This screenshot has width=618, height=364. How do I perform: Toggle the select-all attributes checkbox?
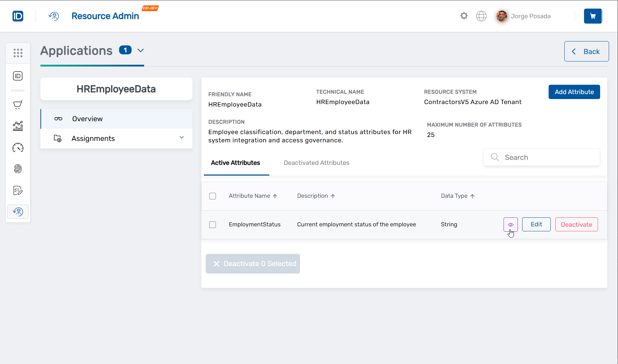pyautogui.click(x=212, y=196)
